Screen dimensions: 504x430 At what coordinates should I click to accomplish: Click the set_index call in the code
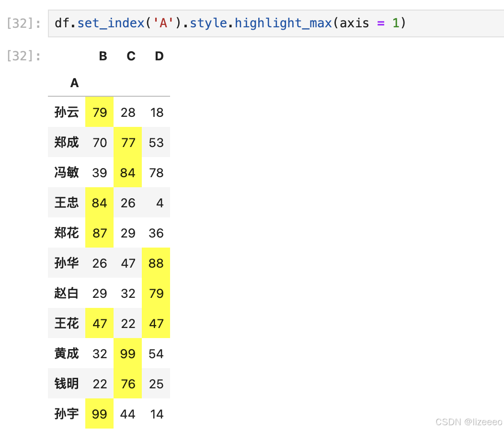point(111,23)
